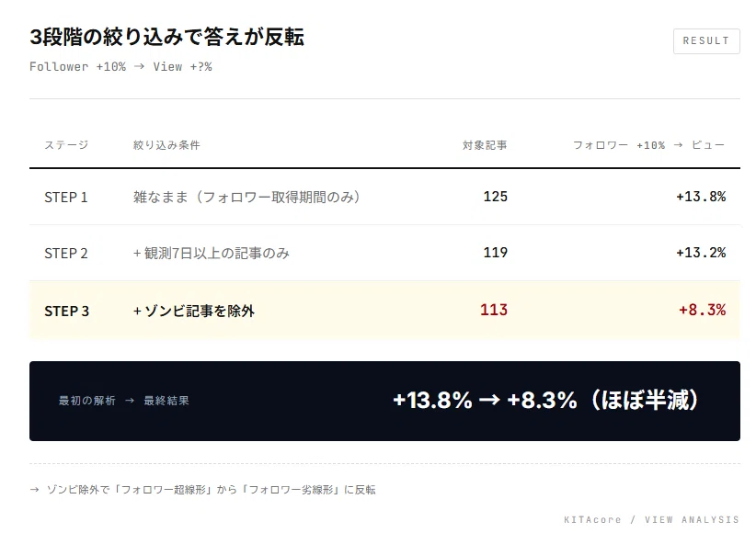
Task: Click the 119 article count value
Action: coord(495,253)
